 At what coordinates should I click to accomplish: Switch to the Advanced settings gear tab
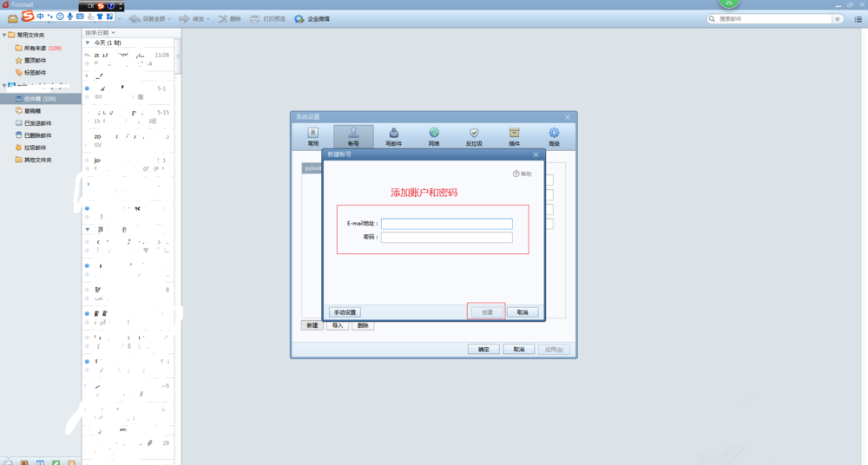tap(554, 136)
